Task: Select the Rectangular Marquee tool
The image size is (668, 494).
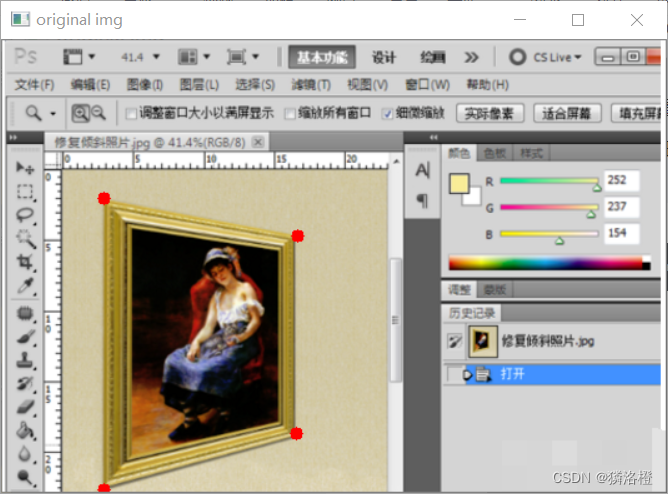Action: pyautogui.click(x=25, y=192)
